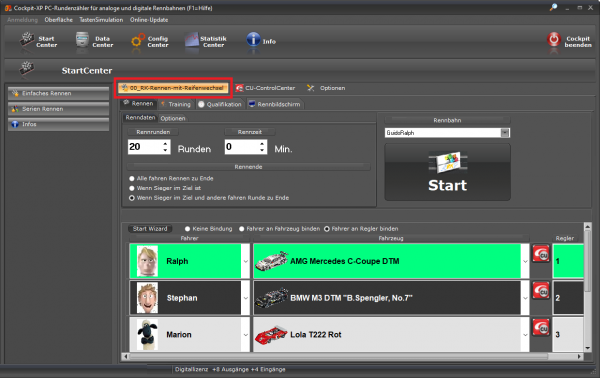Open the Oberfläche menu

59,20
